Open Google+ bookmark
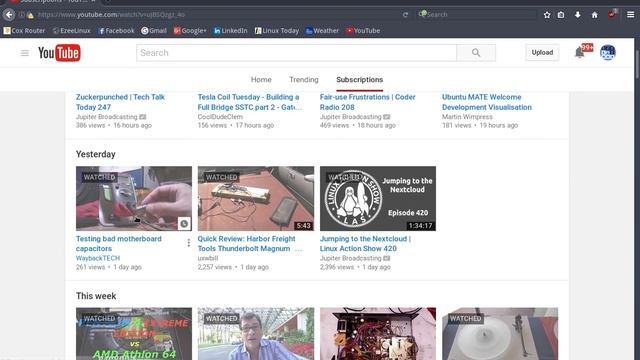The image size is (640, 360). point(190,31)
